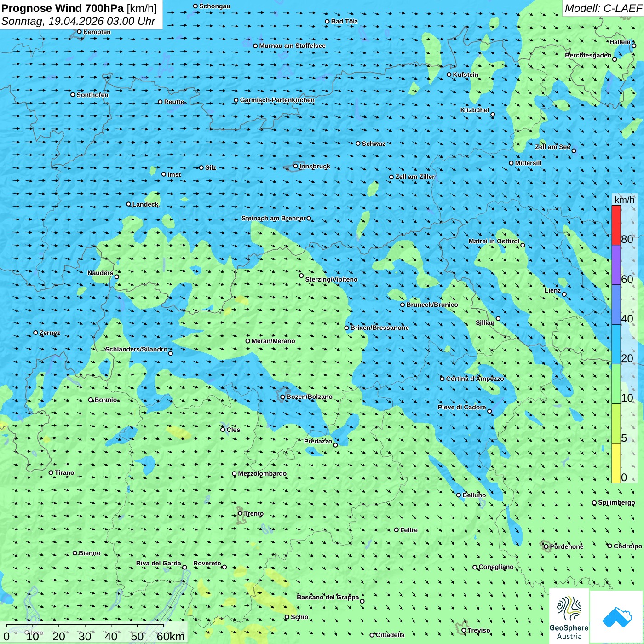Select the "Zernez" label
Viewport: 644px width, 644px height.
(50, 333)
